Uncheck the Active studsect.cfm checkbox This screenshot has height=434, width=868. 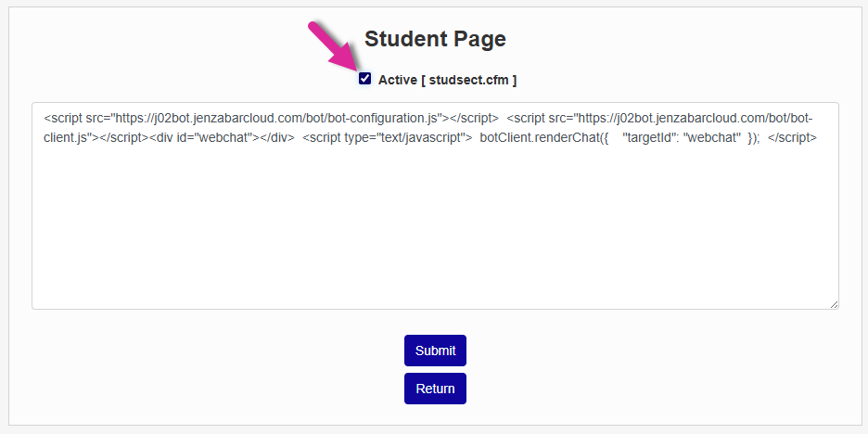click(x=365, y=79)
